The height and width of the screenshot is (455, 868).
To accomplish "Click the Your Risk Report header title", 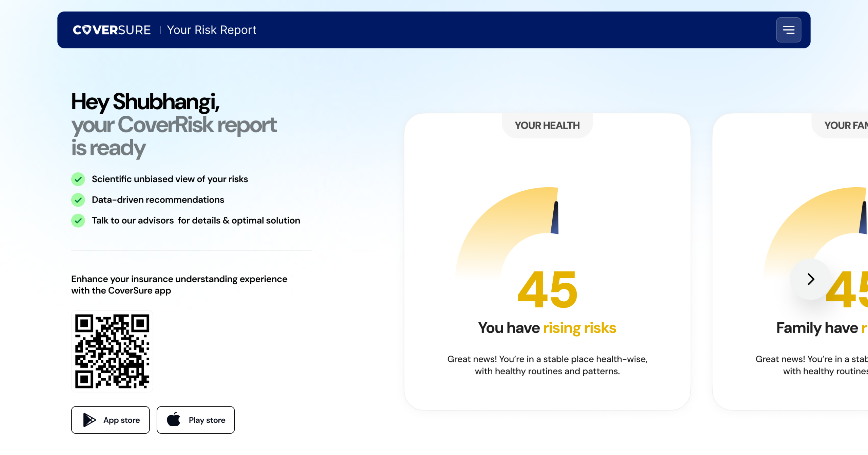I will click(212, 30).
